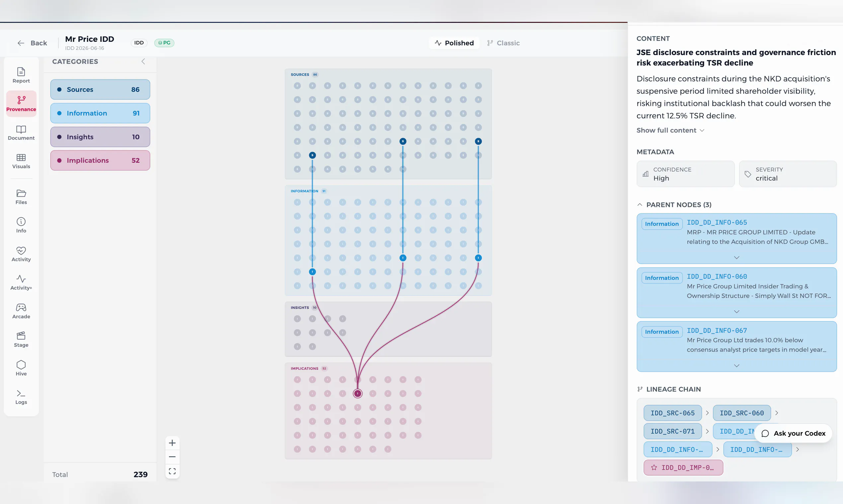Open the IDD_DD_INFO-065 link

[x=717, y=222]
